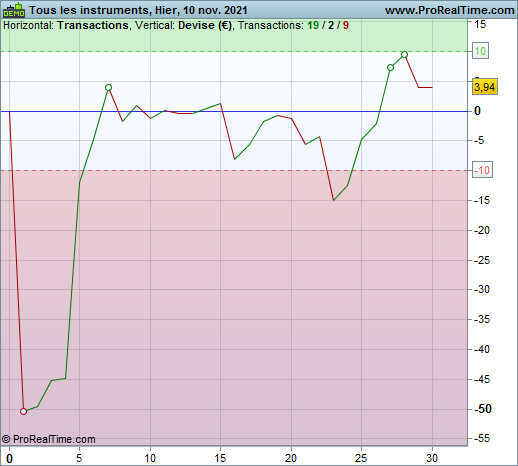Click the yellow 3,94 current value label

(485, 87)
